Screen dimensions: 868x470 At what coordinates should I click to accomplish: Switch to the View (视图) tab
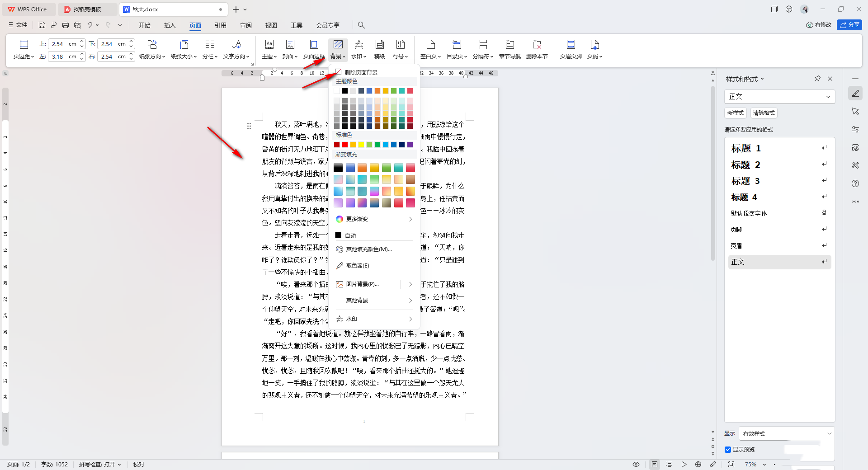(271, 25)
